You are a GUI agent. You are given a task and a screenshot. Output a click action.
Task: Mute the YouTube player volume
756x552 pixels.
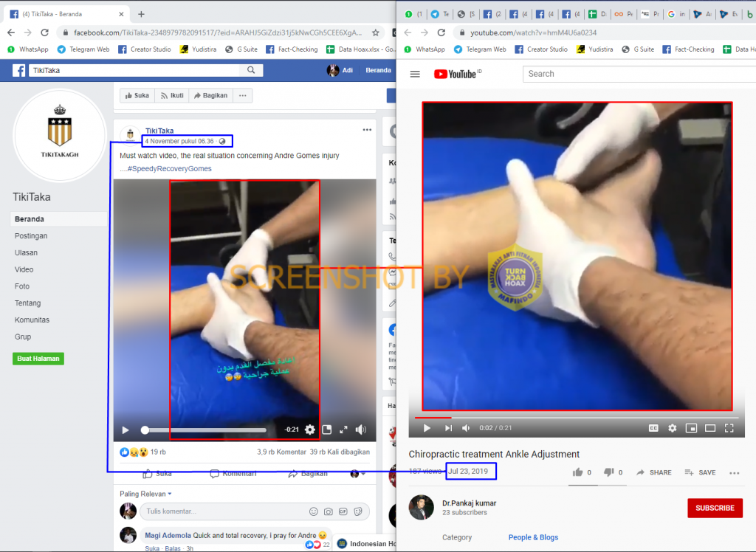coord(466,428)
